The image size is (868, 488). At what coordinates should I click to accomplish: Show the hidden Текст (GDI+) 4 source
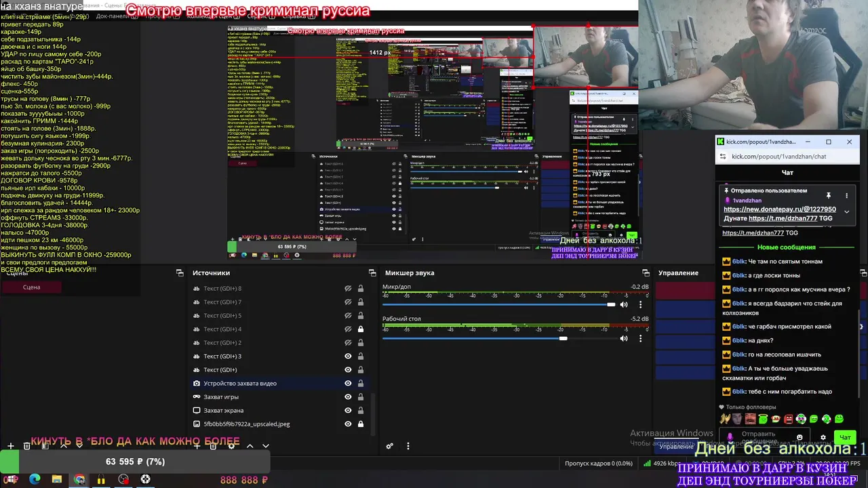(348, 329)
